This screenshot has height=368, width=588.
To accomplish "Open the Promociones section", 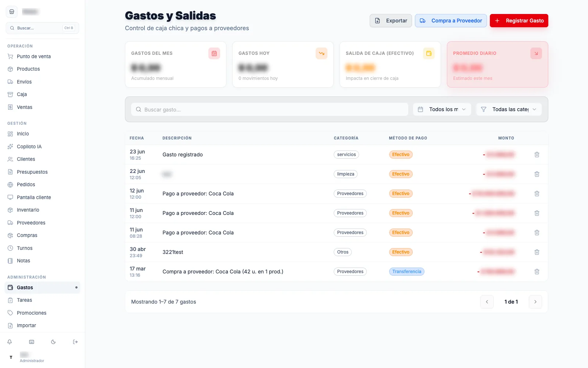I will pos(42,313).
